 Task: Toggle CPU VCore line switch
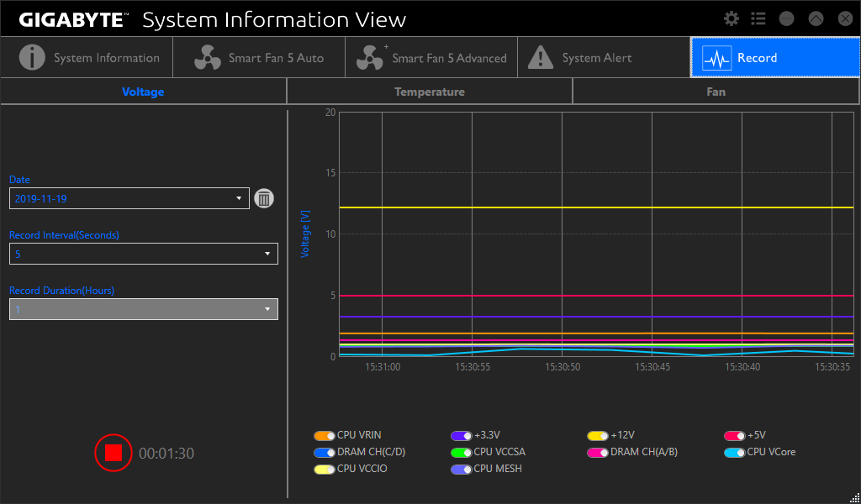(734, 453)
